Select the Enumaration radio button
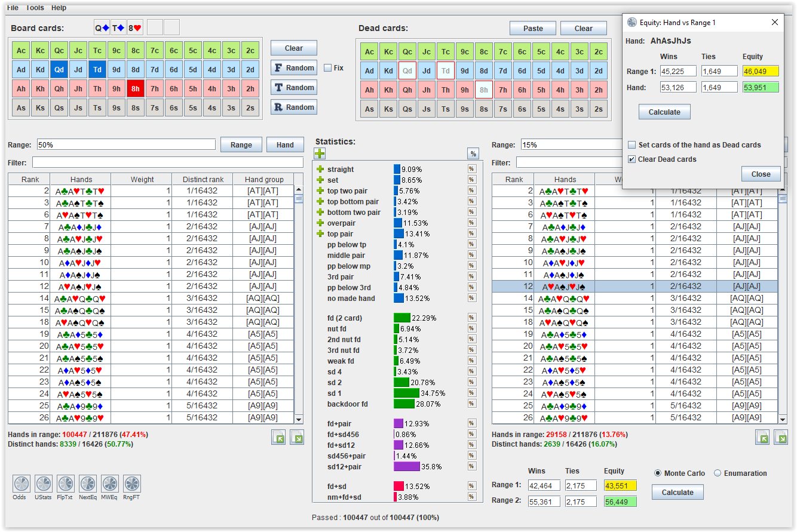Viewport: 797px width, 532px height. coord(718,473)
